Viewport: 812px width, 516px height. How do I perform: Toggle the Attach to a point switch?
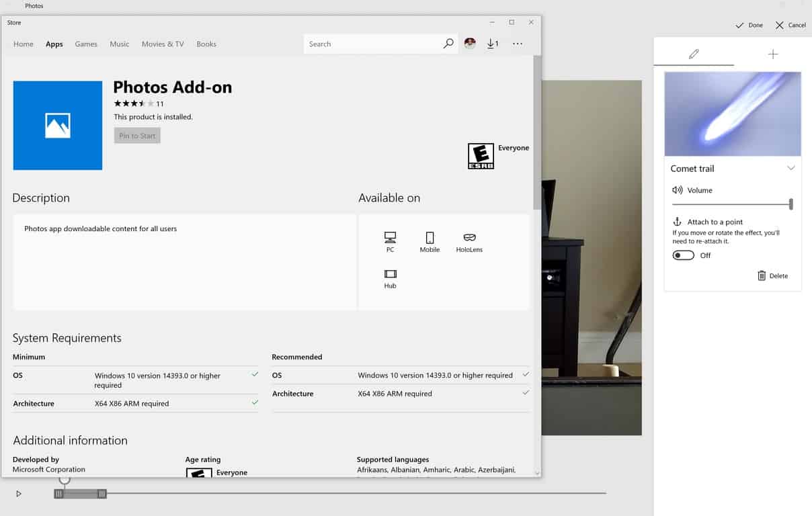[x=684, y=255]
